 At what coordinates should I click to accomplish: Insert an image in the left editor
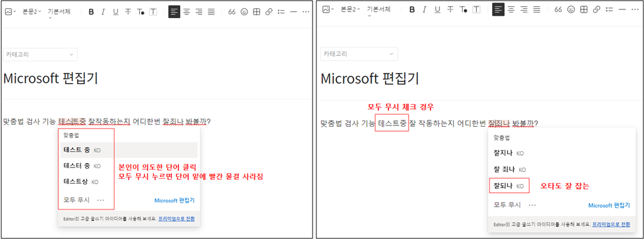click(x=8, y=12)
